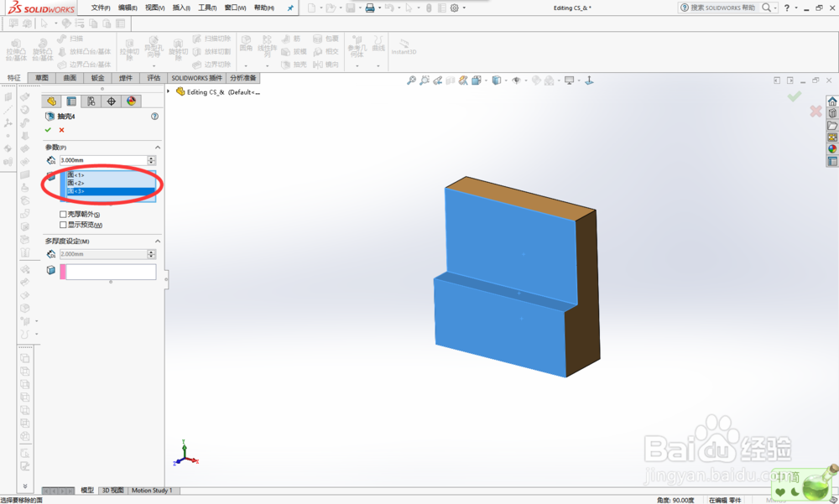Open the 窗口 Window menu

(x=235, y=8)
